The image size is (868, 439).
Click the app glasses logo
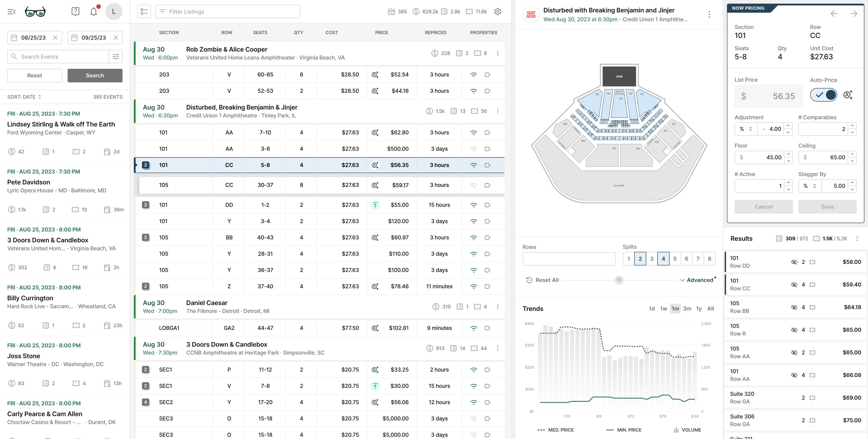tap(35, 12)
